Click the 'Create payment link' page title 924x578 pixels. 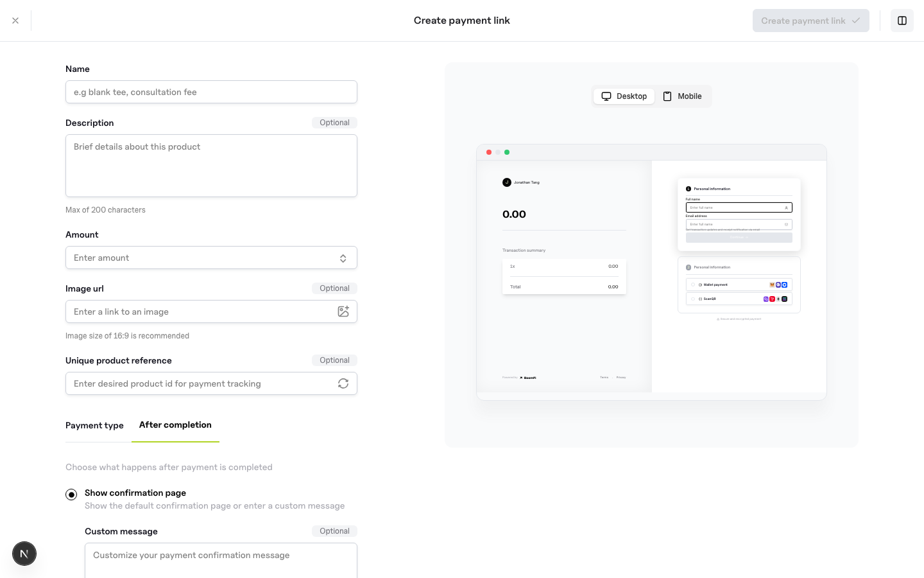pos(462,21)
